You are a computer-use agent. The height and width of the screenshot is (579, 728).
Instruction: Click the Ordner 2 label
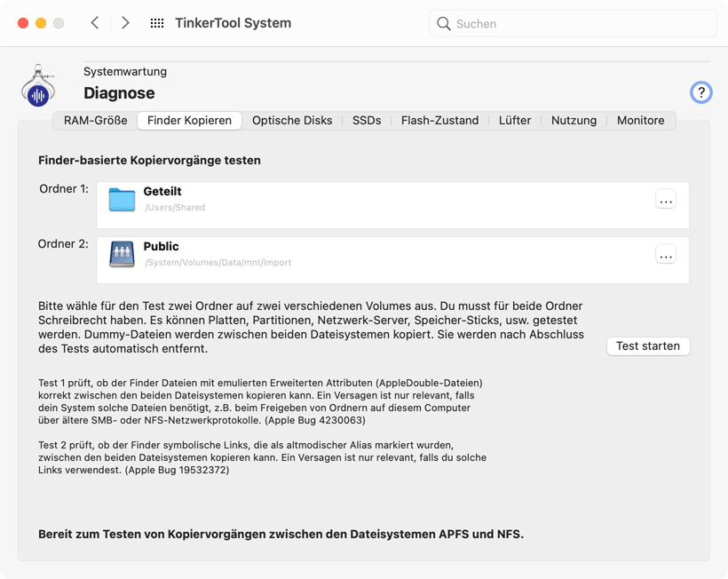coord(63,243)
